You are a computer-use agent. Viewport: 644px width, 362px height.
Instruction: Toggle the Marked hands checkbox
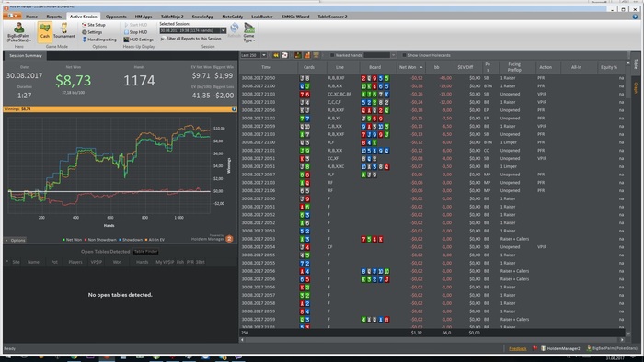point(332,55)
